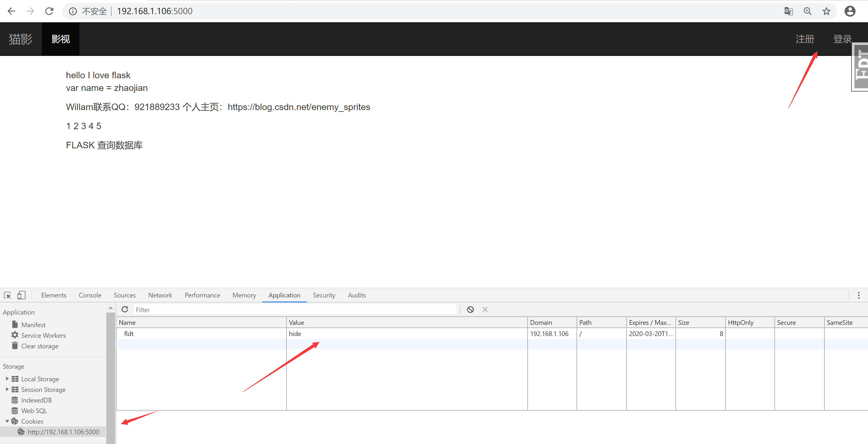The width and height of the screenshot is (868, 444).
Task: Delete selected cookie with X icon
Action: 485,309
